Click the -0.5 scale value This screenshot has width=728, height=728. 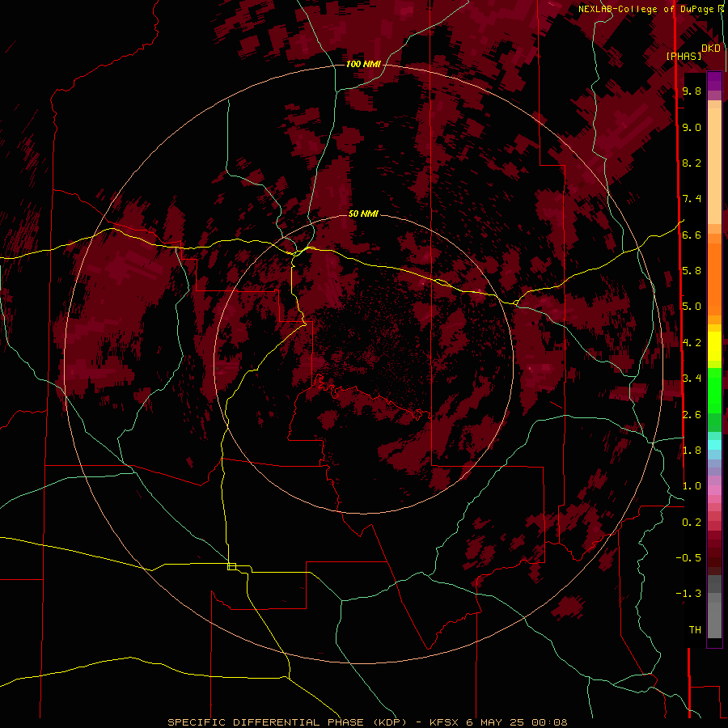tap(688, 558)
